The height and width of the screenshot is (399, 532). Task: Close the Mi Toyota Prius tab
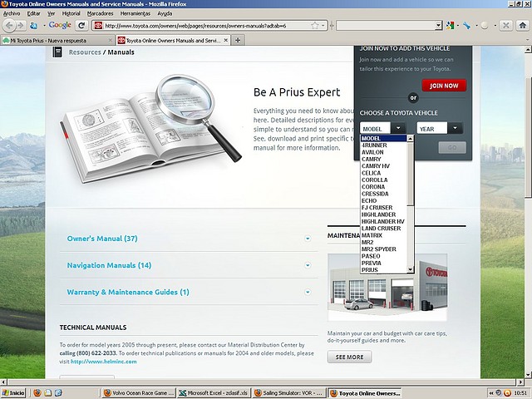click(x=110, y=41)
